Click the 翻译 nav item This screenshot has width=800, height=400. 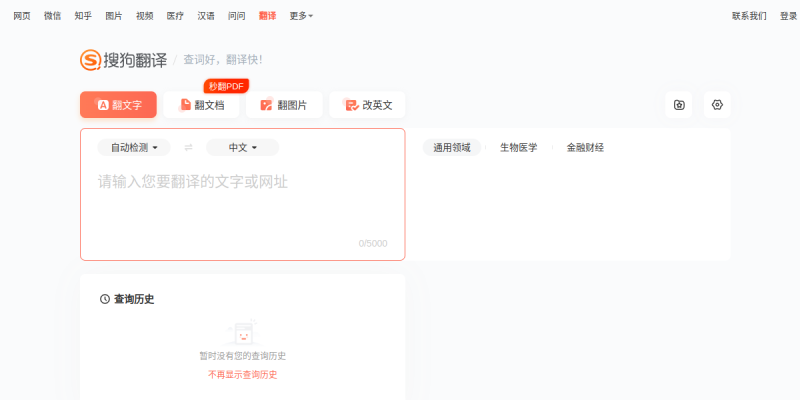click(x=267, y=16)
